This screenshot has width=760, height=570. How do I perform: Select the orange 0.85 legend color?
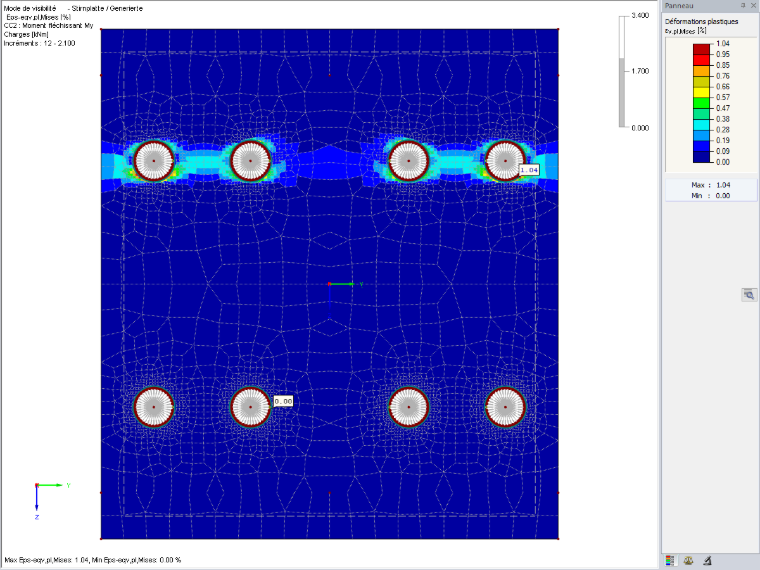(x=701, y=70)
